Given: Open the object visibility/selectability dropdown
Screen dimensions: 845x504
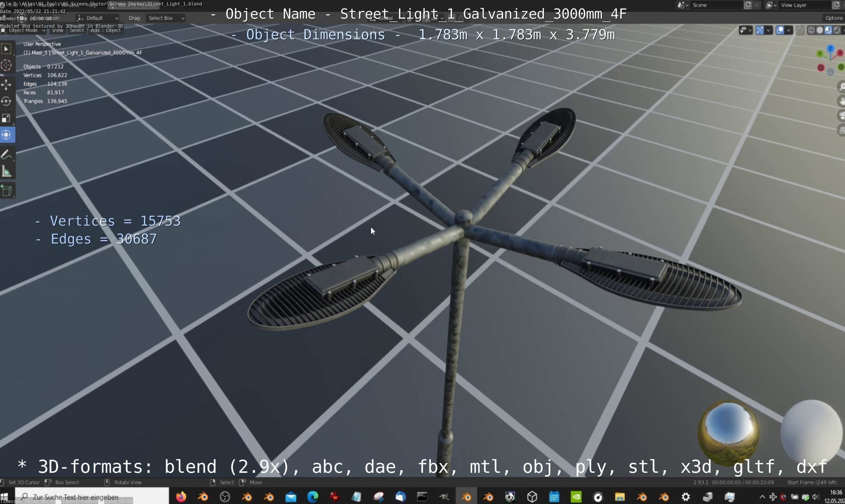Looking at the screenshot, I should click(746, 30).
